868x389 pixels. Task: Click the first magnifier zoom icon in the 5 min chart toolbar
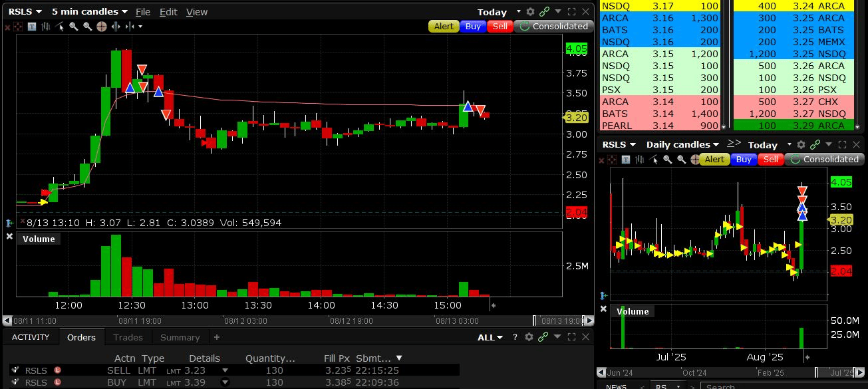point(74,27)
